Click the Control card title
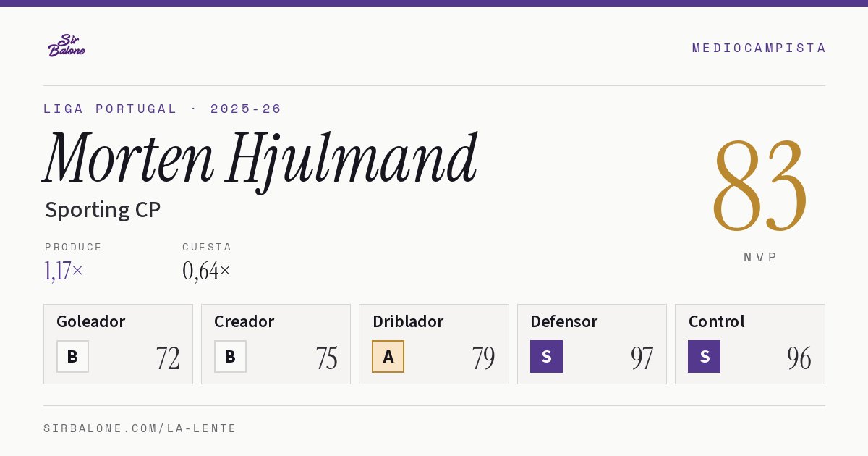868x456 pixels. (x=717, y=321)
